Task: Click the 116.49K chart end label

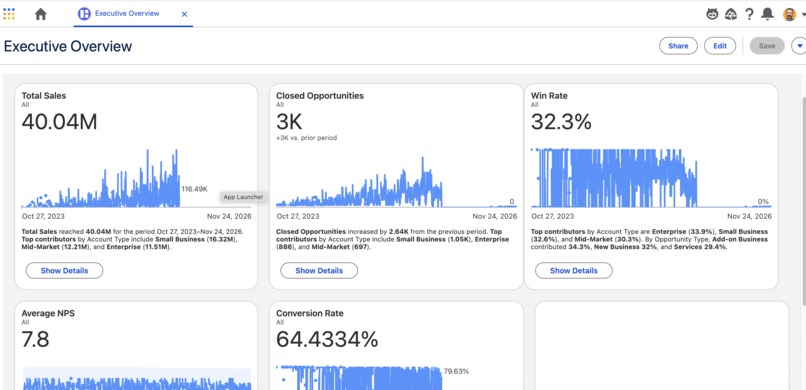Action: [x=194, y=189]
